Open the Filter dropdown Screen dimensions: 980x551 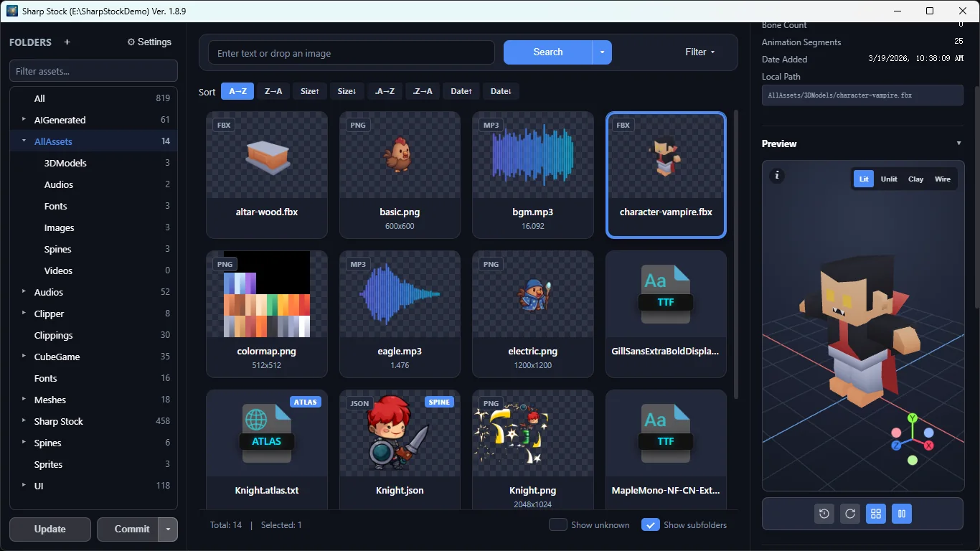point(699,52)
